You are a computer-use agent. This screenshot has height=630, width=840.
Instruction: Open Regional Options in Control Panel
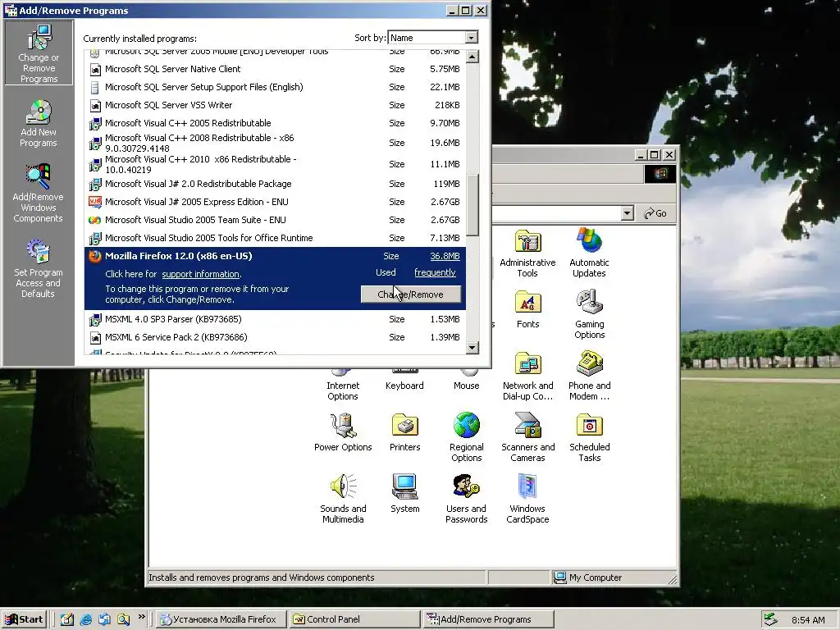tap(467, 438)
